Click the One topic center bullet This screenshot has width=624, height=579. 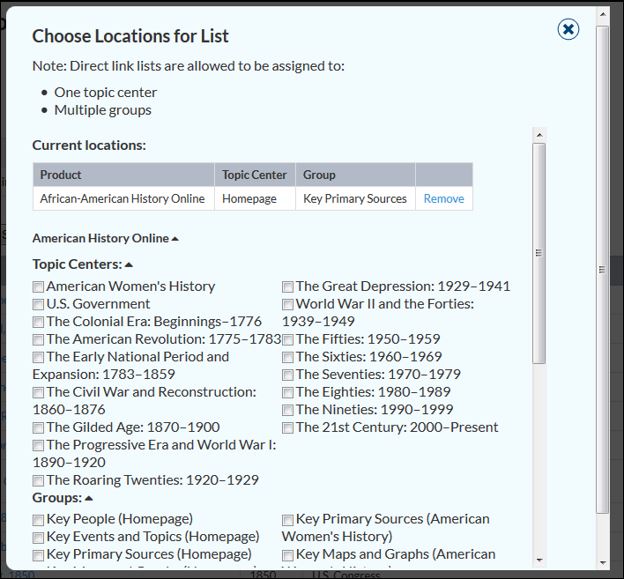(x=105, y=92)
